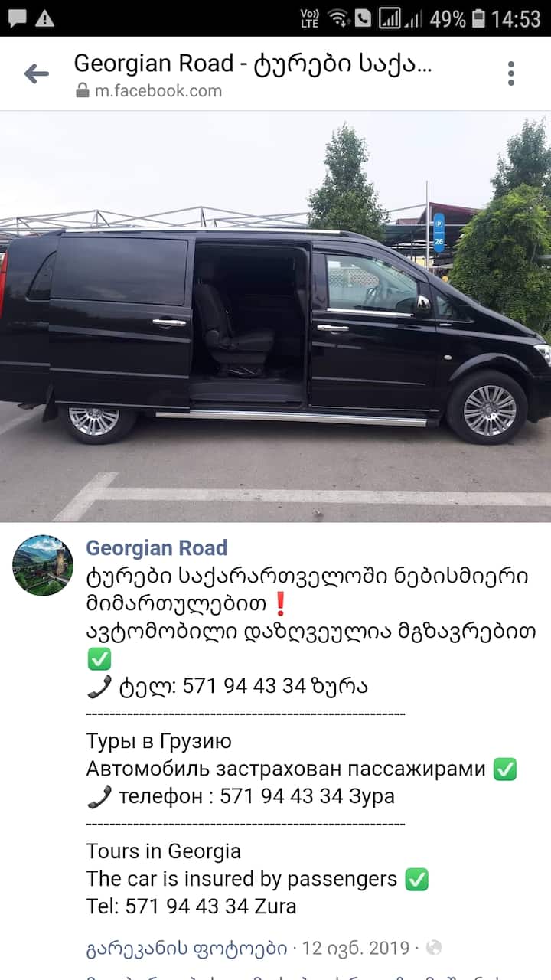Tap the m.facebook.com URL text
The image size is (551, 980).
(x=158, y=91)
